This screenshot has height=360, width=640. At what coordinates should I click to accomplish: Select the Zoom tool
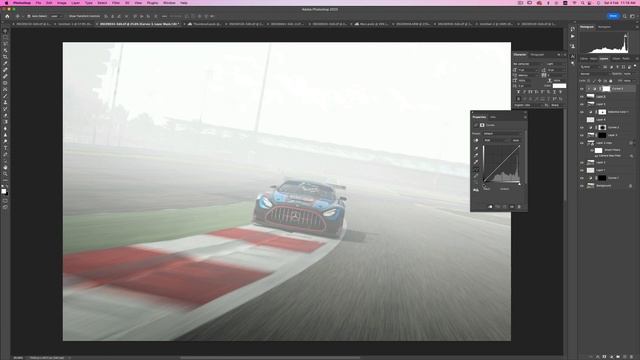tap(5, 174)
